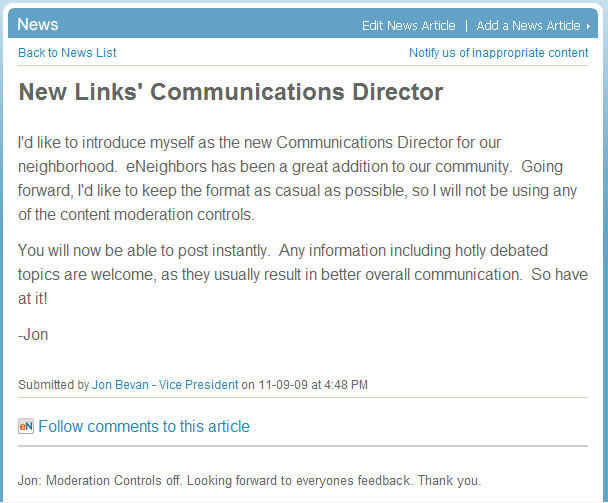Open Jon Bevan - Vice President profile link
The width and height of the screenshot is (608, 503).
165,384
